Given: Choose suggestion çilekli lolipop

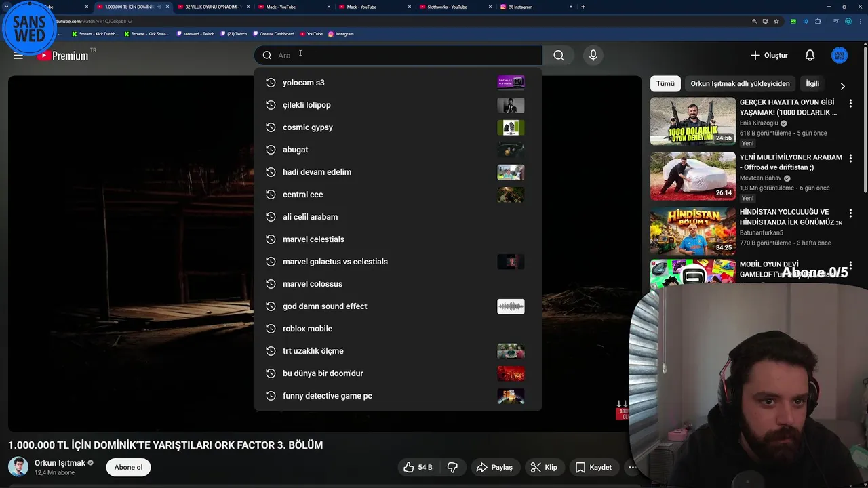Looking at the screenshot, I should tap(397, 105).
